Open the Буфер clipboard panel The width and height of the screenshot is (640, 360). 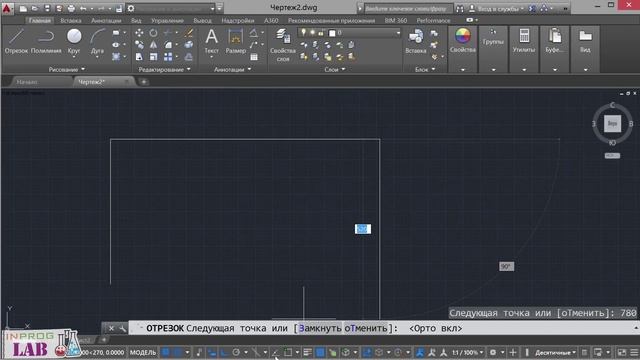point(554,41)
